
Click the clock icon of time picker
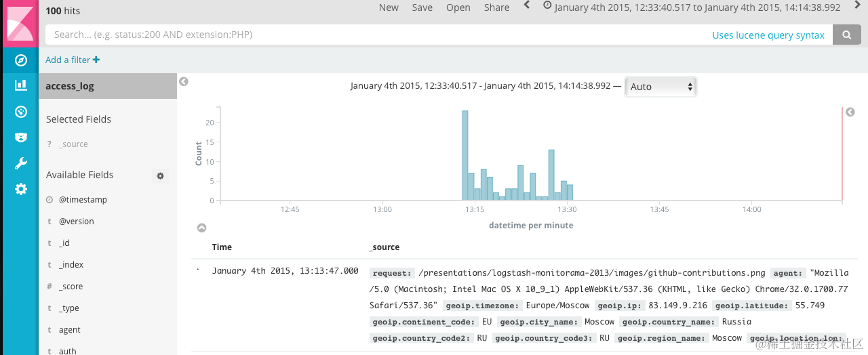(547, 5)
